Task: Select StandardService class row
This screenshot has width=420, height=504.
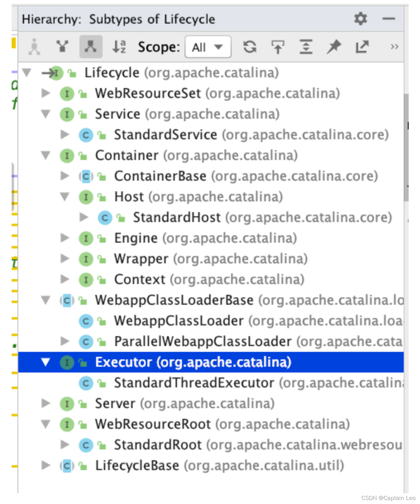Action: (211, 135)
